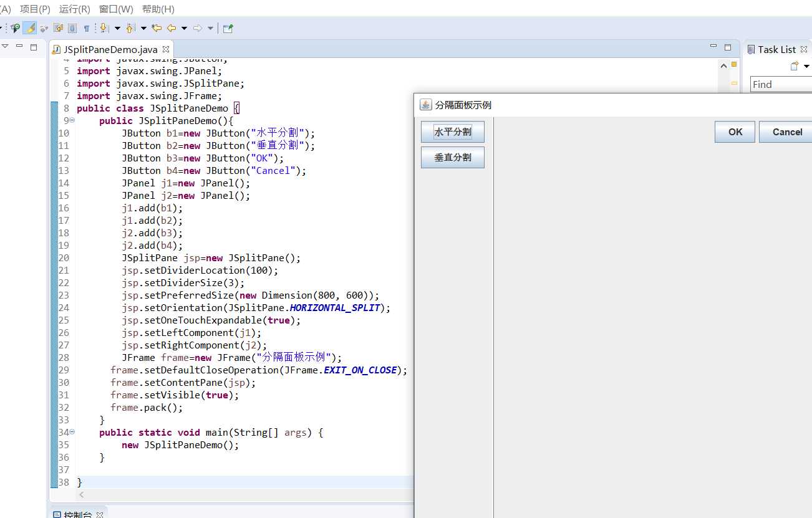812x518 pixels.
Task: Click the line jsp.setOneTouchExpandable(true);
Action: [211, 320]
